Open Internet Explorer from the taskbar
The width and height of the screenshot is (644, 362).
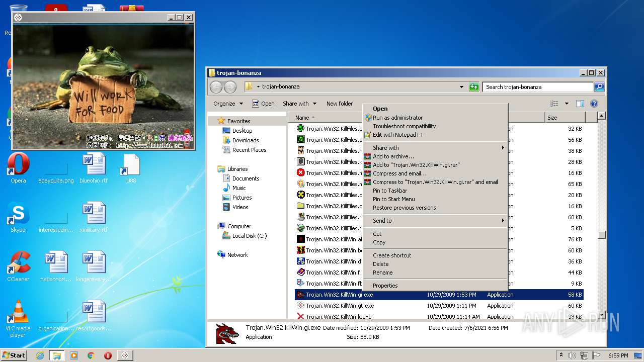(x=40, y=355)
